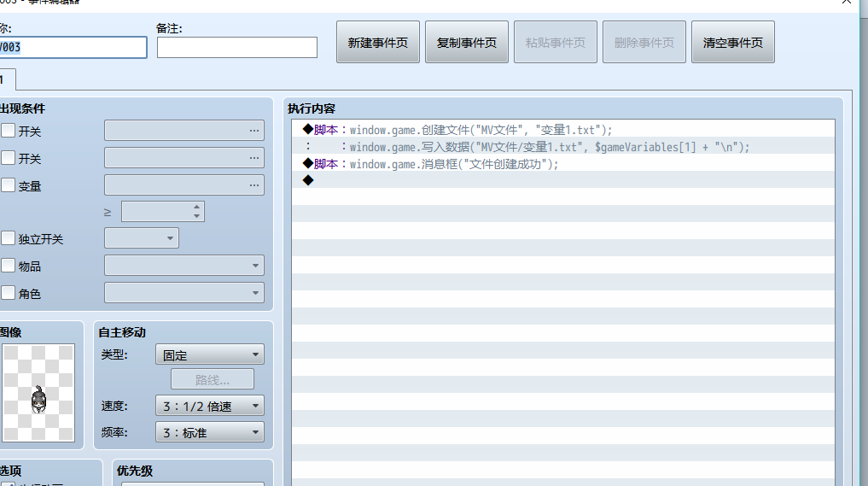868x486 pixels.
Task: Select the 创建文件 script command line
Action: tap(563, 130)
